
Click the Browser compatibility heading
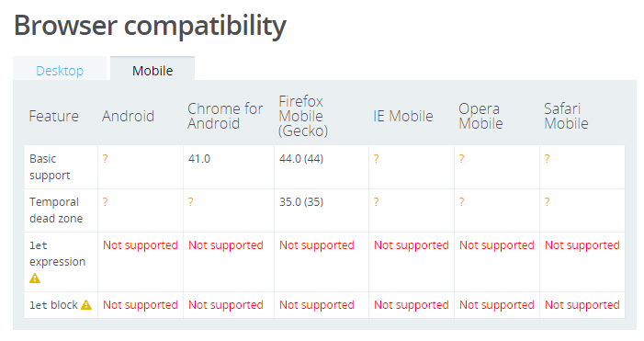pyautogui.click(x=150, y=26)
